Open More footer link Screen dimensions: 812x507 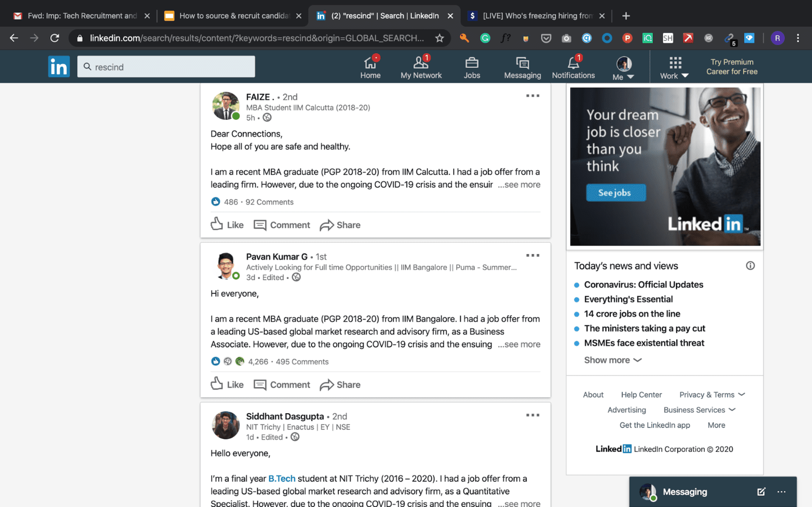pyautogui.click(x=716, y=425)
